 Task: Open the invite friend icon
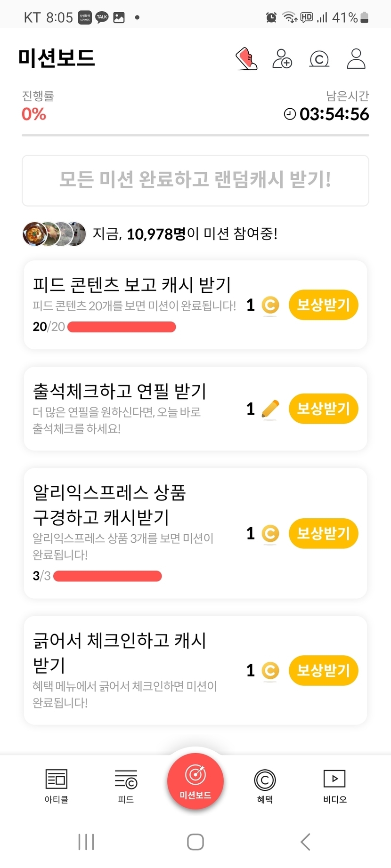point(282,59)
